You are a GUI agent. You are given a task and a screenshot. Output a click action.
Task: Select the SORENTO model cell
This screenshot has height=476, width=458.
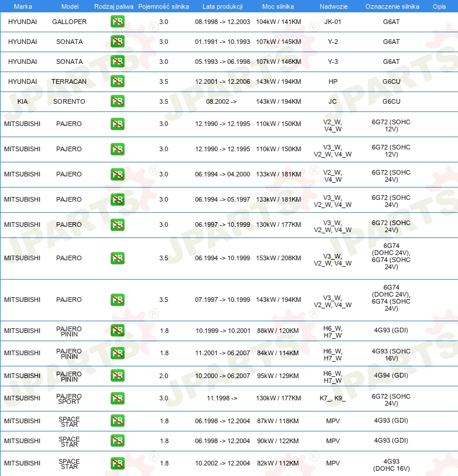pyautogui.click(x=69, y=101)
